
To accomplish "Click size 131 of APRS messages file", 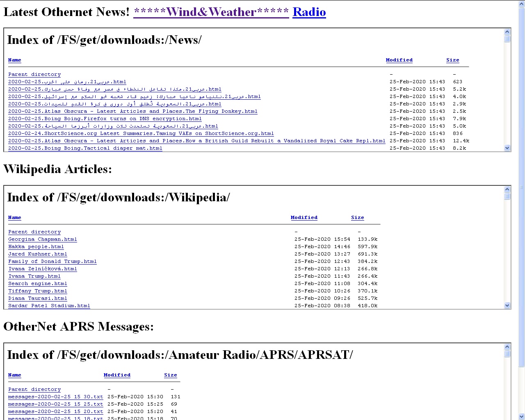I will (176, 397).
